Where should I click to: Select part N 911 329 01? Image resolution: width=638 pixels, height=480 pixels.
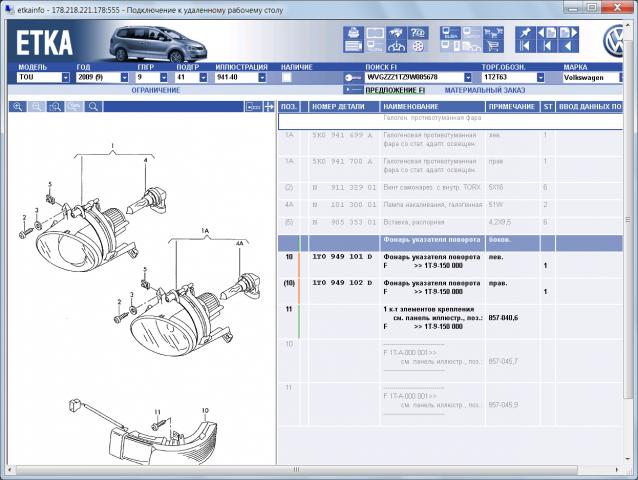(x=344, y=188)
